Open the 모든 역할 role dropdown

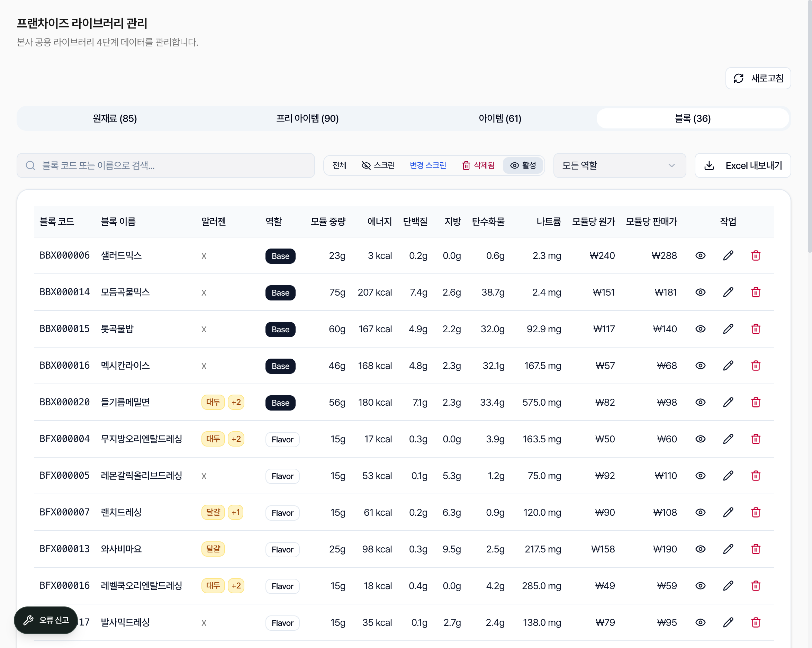point(619,165)
